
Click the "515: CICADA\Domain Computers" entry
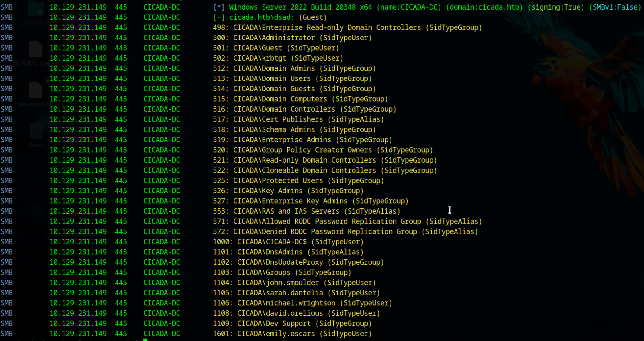tap(300, 99)
